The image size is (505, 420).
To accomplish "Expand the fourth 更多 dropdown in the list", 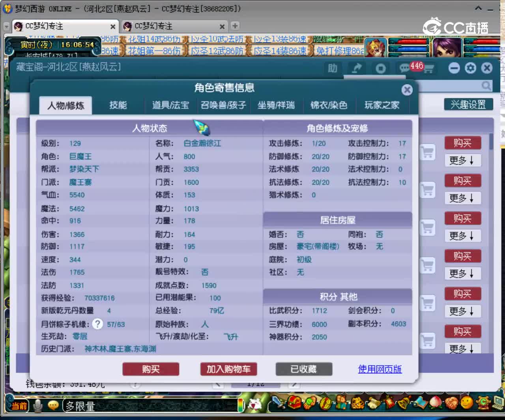I will [x=462, y=273].
